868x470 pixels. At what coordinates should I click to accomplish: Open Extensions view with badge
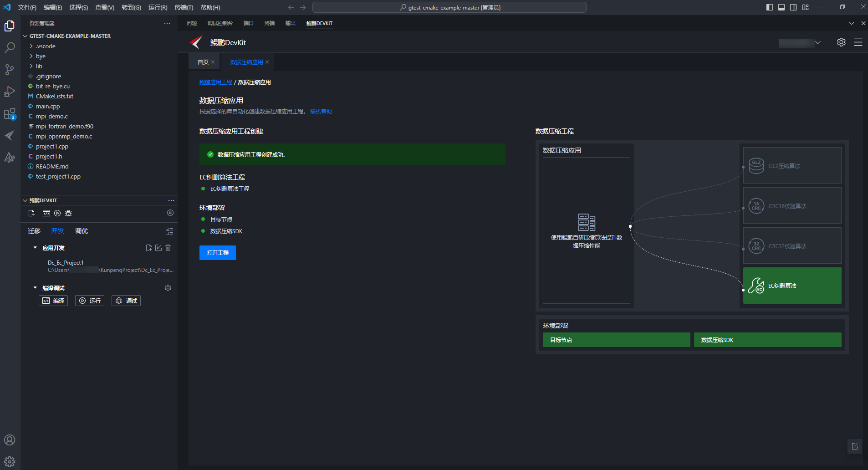point(10,114)
